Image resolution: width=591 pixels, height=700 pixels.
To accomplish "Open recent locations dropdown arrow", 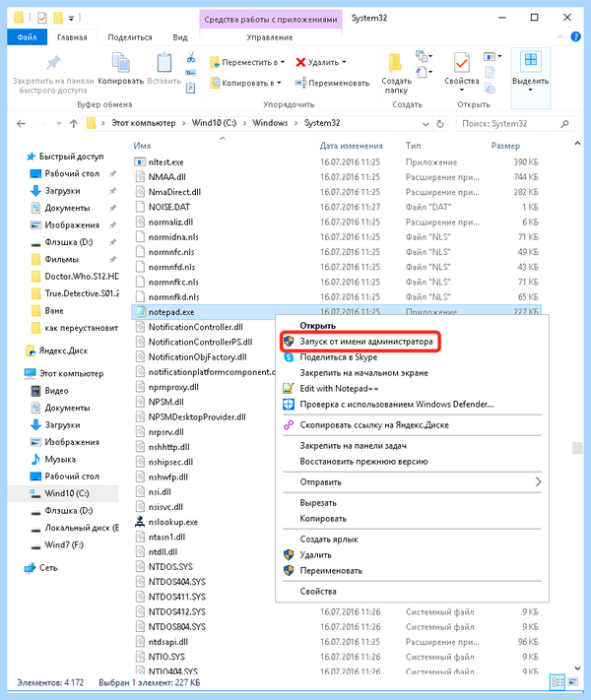I will 58,124.
